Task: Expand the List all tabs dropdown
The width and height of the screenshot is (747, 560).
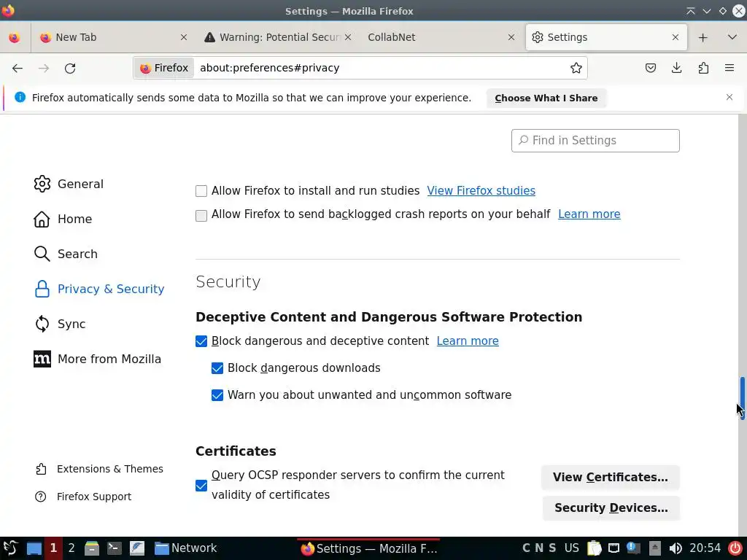Action: point(732,37)
